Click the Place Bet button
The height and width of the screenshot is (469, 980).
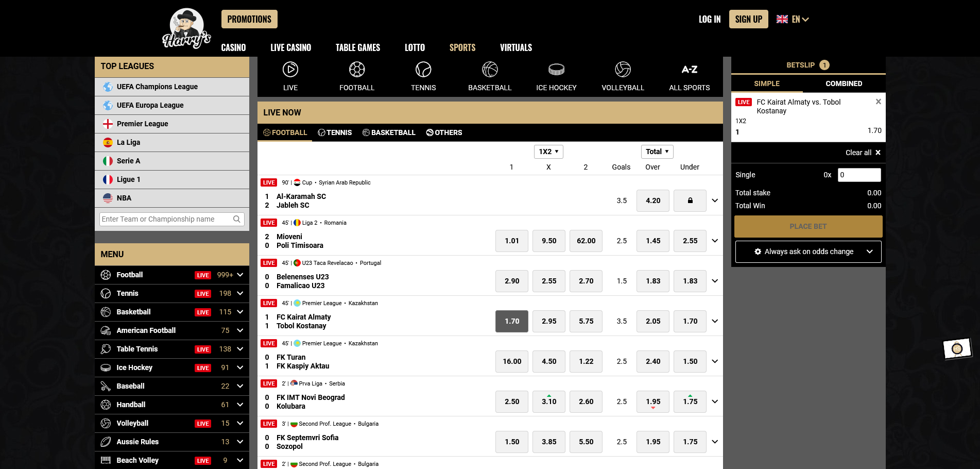click(808, 226)
